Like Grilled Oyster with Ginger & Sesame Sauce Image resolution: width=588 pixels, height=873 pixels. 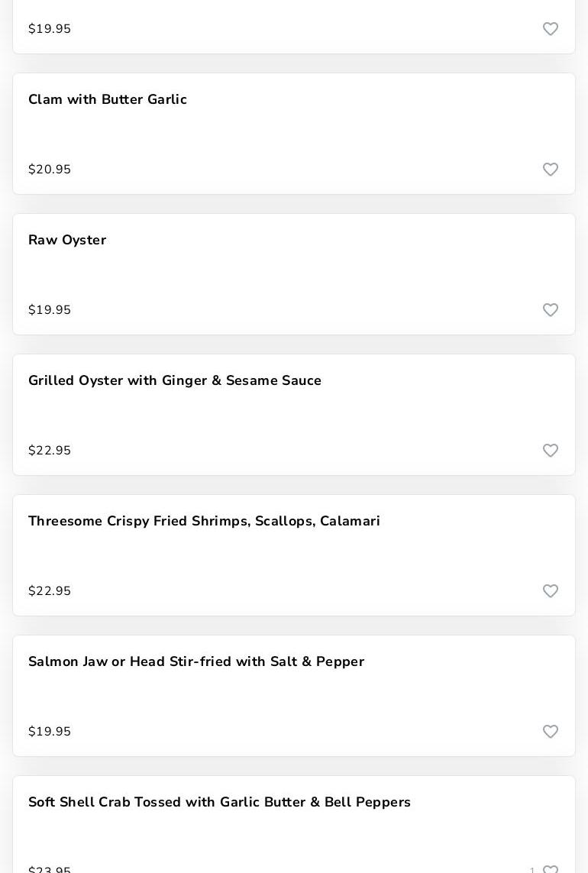[x=551, y=451]
